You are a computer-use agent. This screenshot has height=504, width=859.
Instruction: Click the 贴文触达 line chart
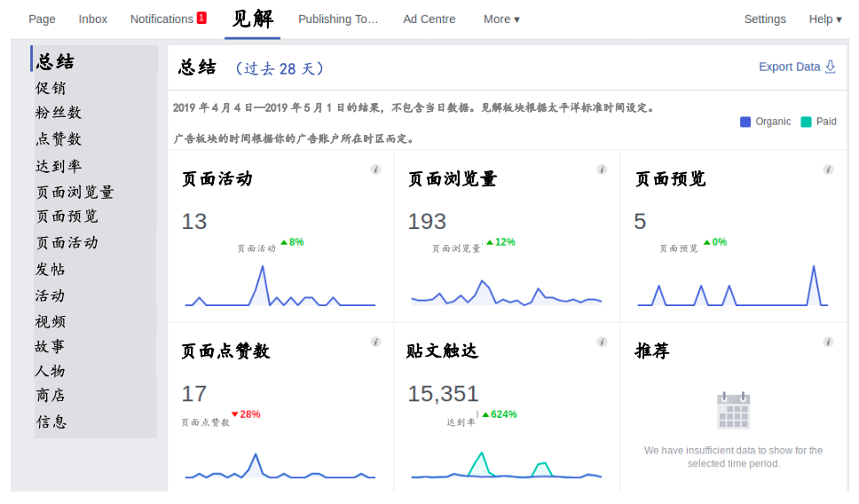[x=506, y=465]
